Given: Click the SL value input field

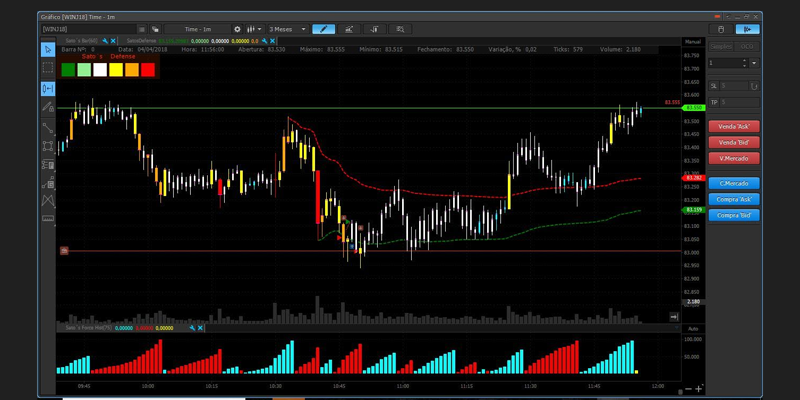Looking at the screenshot, I should pyautogui.click(x=734, y=86).
